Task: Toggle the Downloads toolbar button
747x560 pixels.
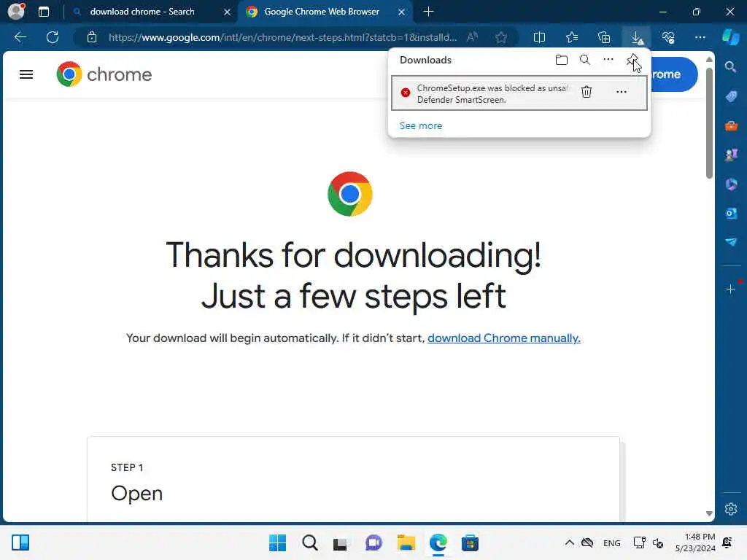Action: (x=636, y=37)
